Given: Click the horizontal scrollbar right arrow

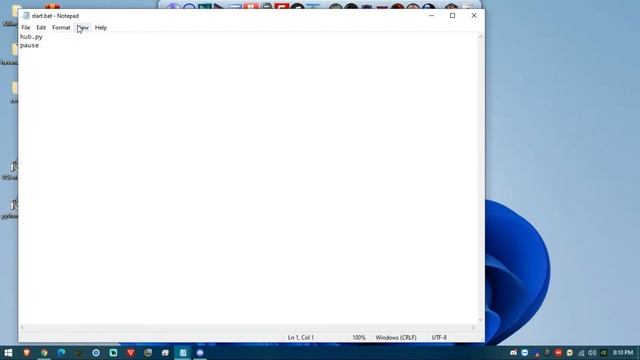Looking at the screenshot, I should 473,327.
